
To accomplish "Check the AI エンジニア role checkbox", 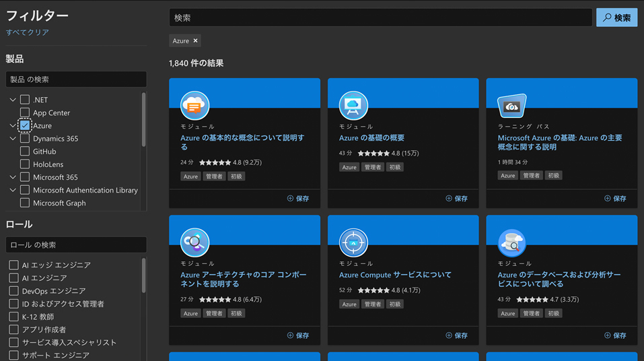I will [x=13, y=277].
